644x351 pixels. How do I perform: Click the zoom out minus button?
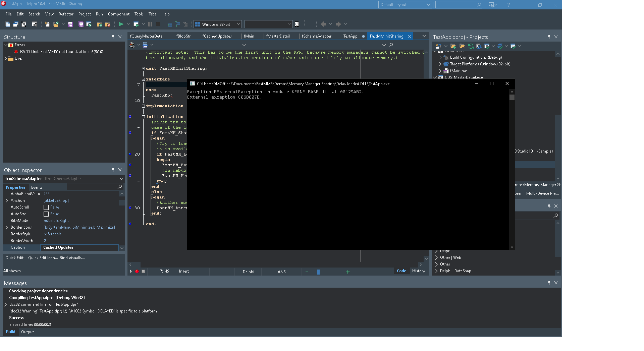(307, 272)
